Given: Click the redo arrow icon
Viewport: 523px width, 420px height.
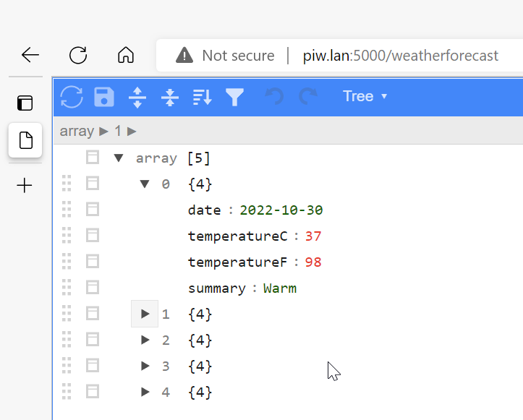Looking at the screenshot, I should pyautogui.click(x=308, y=97).
